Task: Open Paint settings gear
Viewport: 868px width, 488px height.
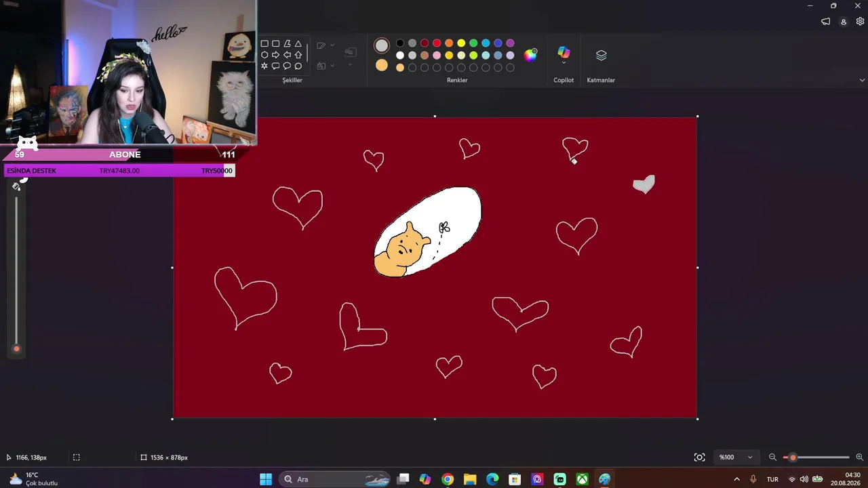Action: point(860,22)
